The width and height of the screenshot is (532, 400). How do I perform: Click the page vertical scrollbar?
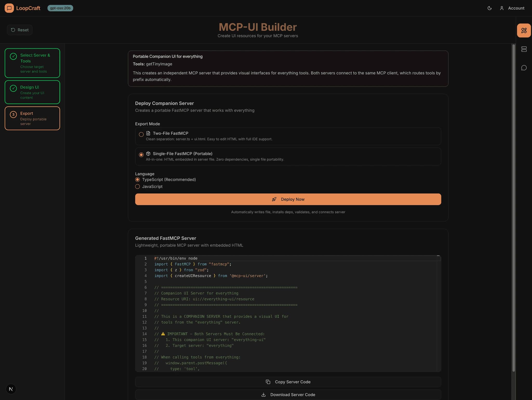coord(513,208)
